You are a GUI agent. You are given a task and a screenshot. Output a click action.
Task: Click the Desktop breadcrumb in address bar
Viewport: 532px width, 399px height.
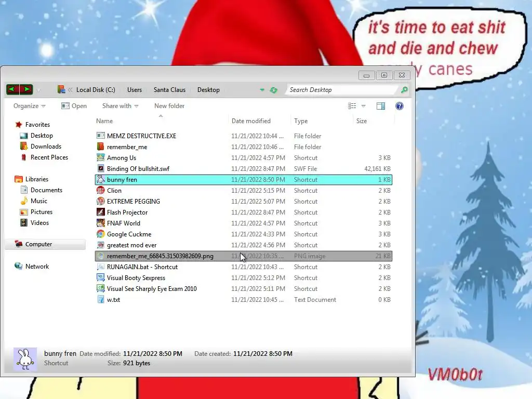pos(208,90)
